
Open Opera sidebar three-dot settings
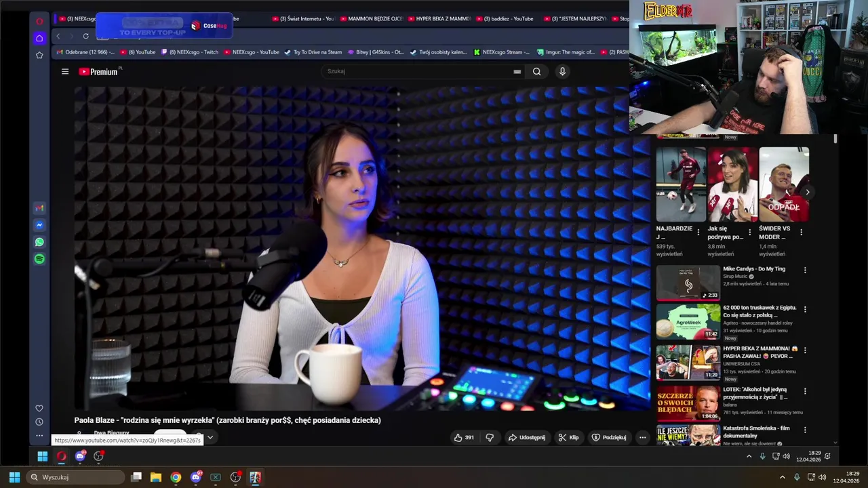click(x=39, y=436)
